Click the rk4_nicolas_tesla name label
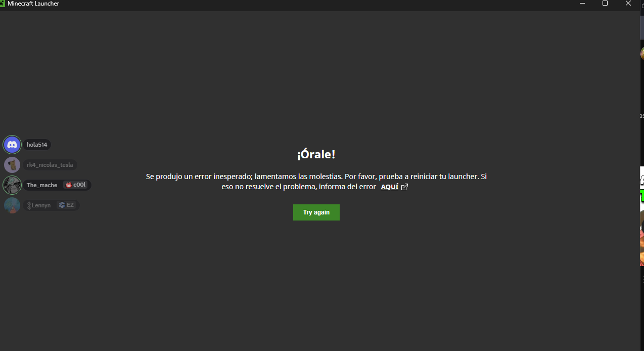Image resolution: width=644 pixels, height=351 pixels. 50,165
